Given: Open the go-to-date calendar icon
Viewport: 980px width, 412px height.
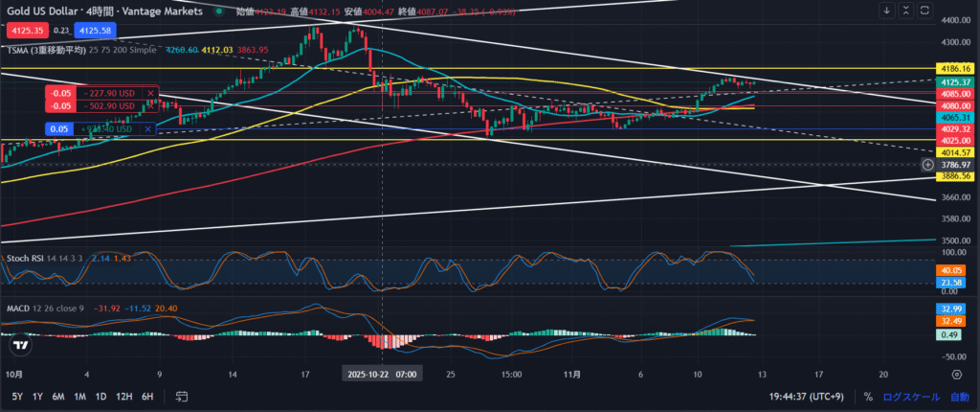Looking at the screenshot, I should coord(182,396).
